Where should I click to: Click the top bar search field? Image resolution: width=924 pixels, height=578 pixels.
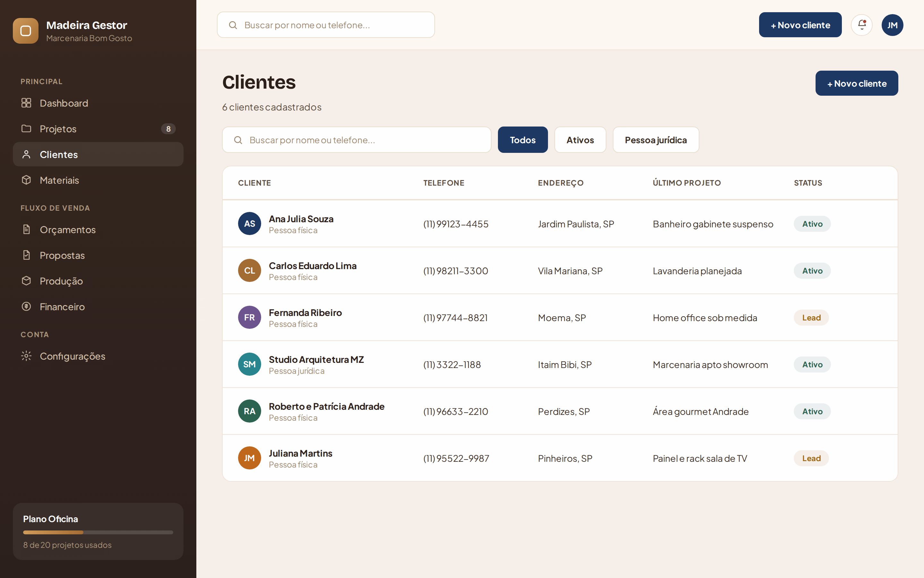pos(326,25)
